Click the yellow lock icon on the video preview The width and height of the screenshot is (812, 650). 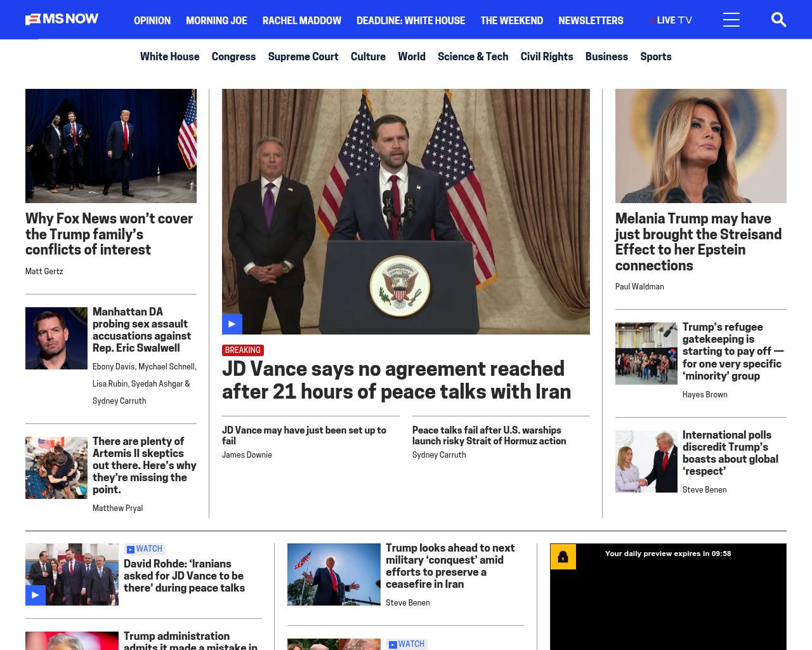tap(563, 557)
